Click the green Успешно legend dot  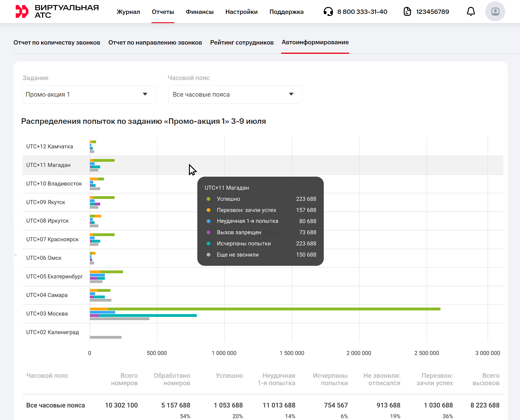coord(208,199)
